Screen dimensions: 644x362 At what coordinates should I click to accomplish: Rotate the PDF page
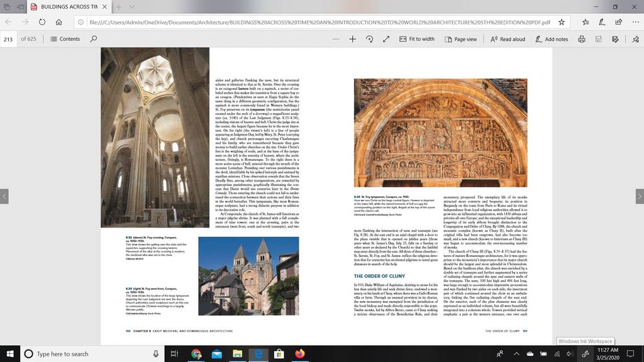pos(369,39)
